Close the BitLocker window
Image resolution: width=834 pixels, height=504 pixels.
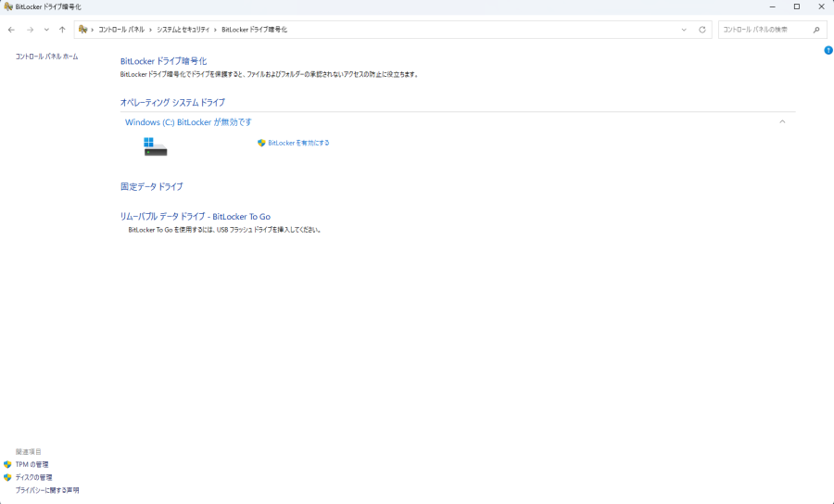point(821,6)
